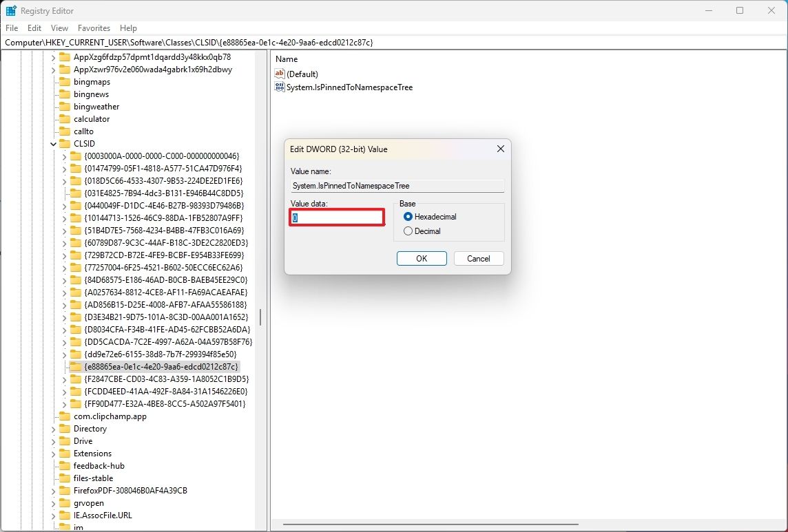Expand the Directory tree node
This screenshot has width=788, height=532.
(53, 428)
